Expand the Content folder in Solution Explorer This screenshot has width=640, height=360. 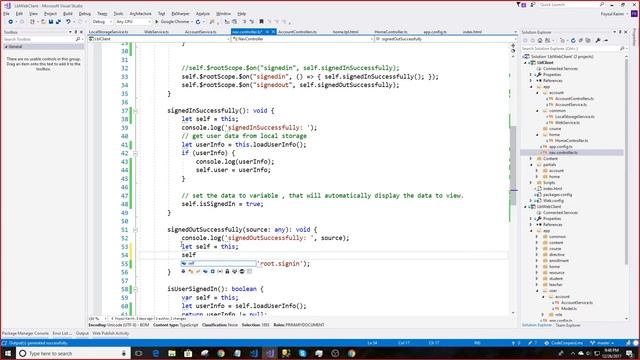click(x=531, y=159)
